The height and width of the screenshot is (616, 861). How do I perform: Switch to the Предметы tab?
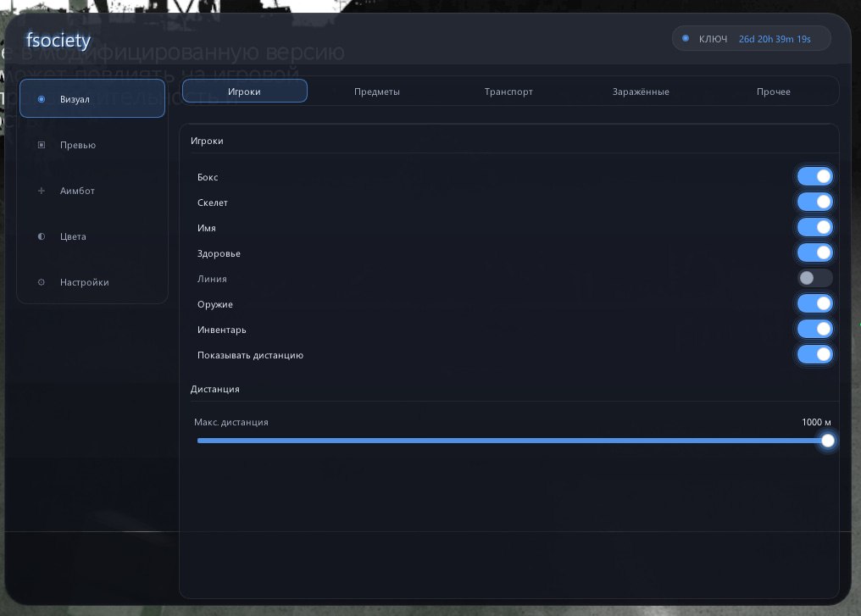coord(376,92)
